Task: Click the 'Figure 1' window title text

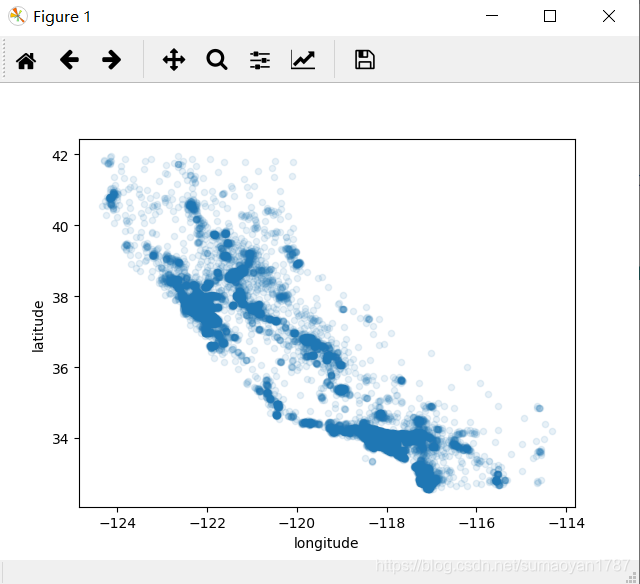Action: (62, 17)
